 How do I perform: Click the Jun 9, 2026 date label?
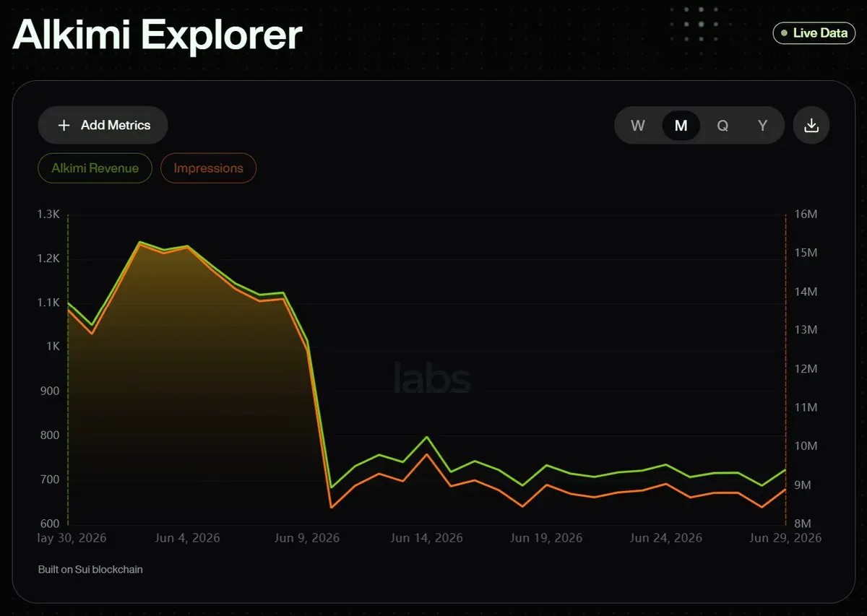tap(307, 538)
